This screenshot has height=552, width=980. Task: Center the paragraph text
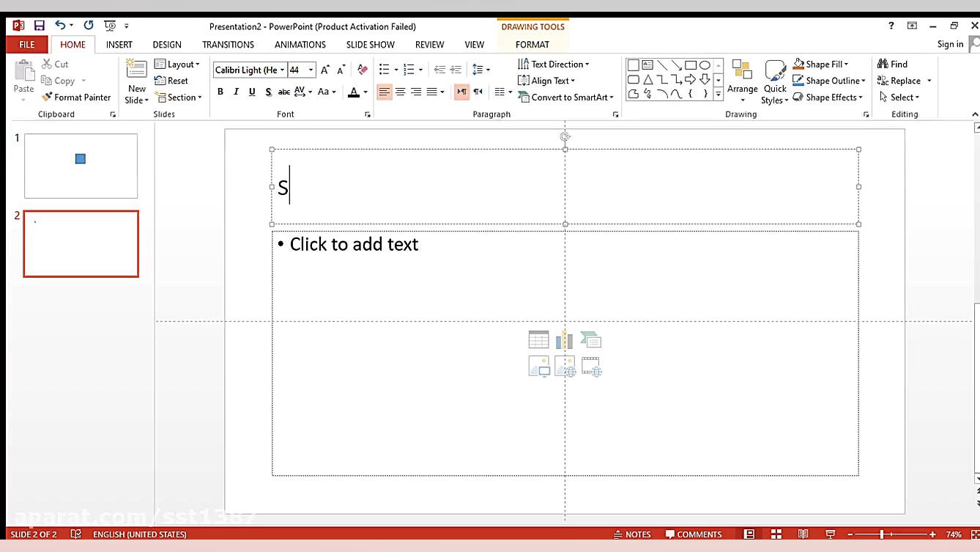click(401, 92)
